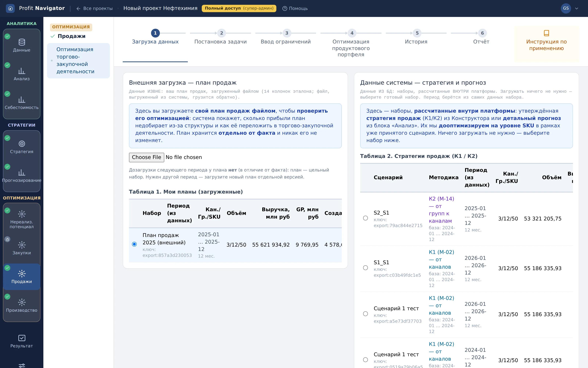Open the Продажи gear icon in sidebar
This screenshot has height=368, width=588.
point(22,274)
